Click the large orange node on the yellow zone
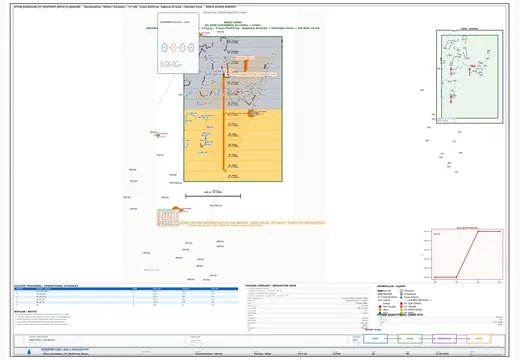The height and width of the screenshot is (360, 520). [251, 113]
